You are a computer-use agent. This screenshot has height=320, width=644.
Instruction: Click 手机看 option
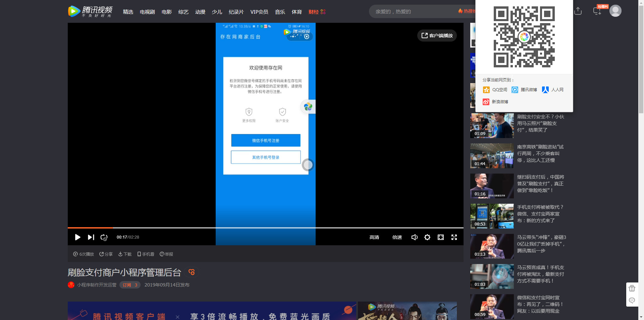(146, 254)
